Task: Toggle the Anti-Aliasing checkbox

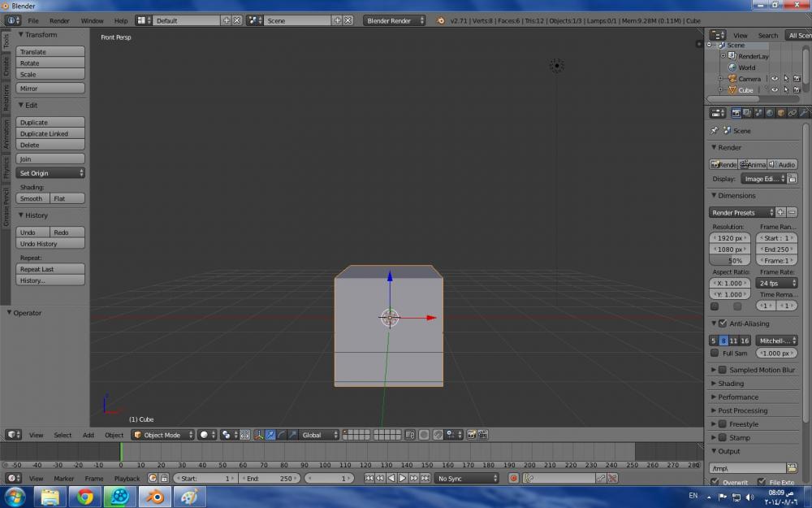Action: pyautogui.click(x=723, y=323)
